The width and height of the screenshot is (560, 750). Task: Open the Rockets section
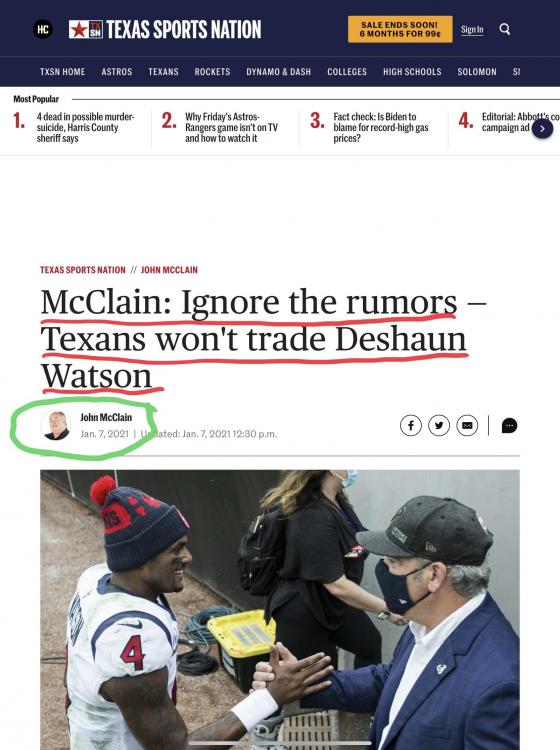[212, 72]
